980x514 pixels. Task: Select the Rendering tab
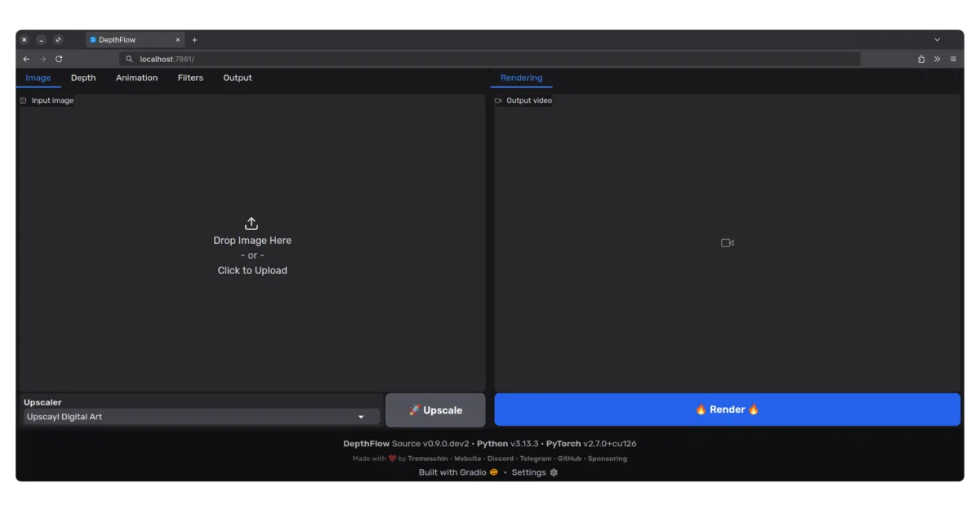tap(521, 78)
